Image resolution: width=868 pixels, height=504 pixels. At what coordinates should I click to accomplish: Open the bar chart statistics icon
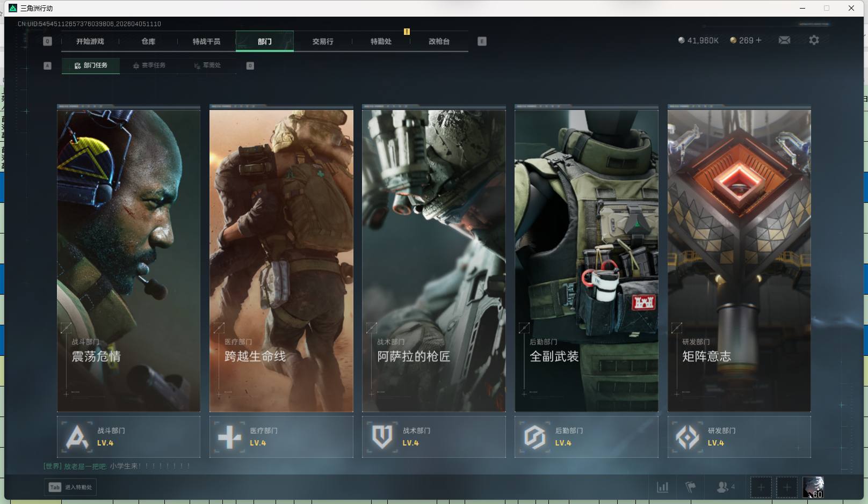point(663,487)
